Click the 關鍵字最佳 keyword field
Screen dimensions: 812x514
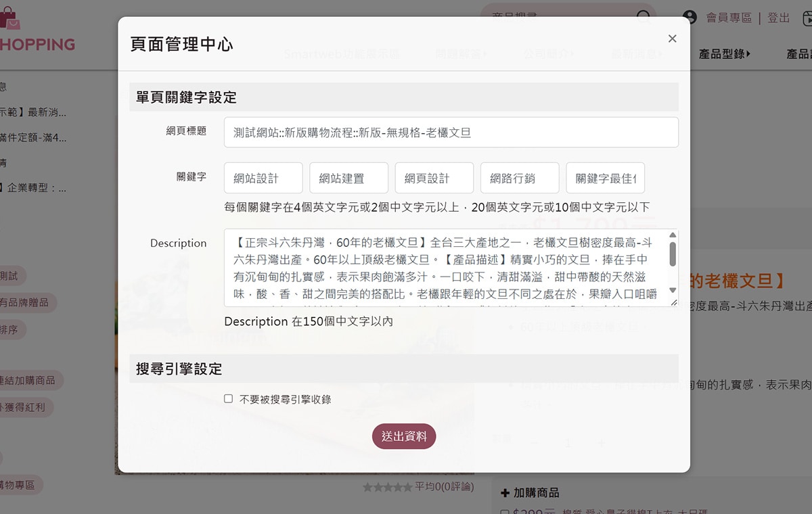tap(606, 178)
